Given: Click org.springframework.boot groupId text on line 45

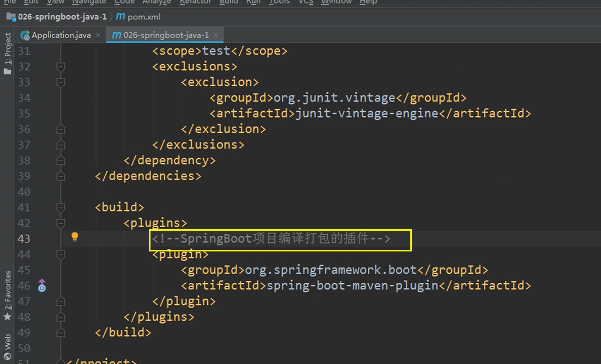Looking at the screenshot, I should point(331,270).
